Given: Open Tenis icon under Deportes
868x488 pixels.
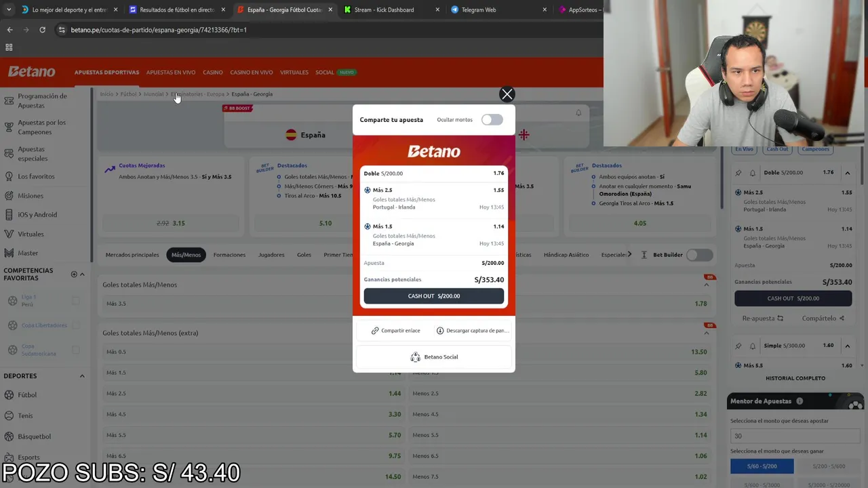Looking at the screenshot, I should coord(9,416).
